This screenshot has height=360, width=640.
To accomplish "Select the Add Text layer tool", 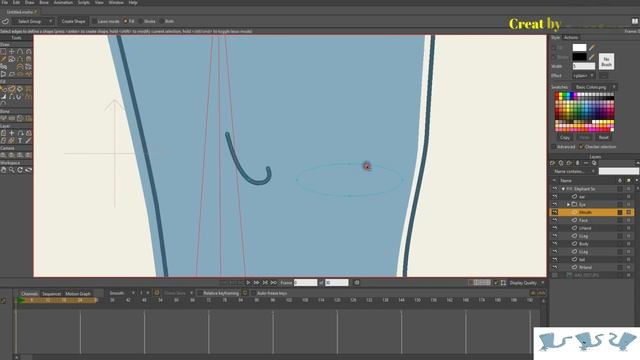I will coord(20,140).
